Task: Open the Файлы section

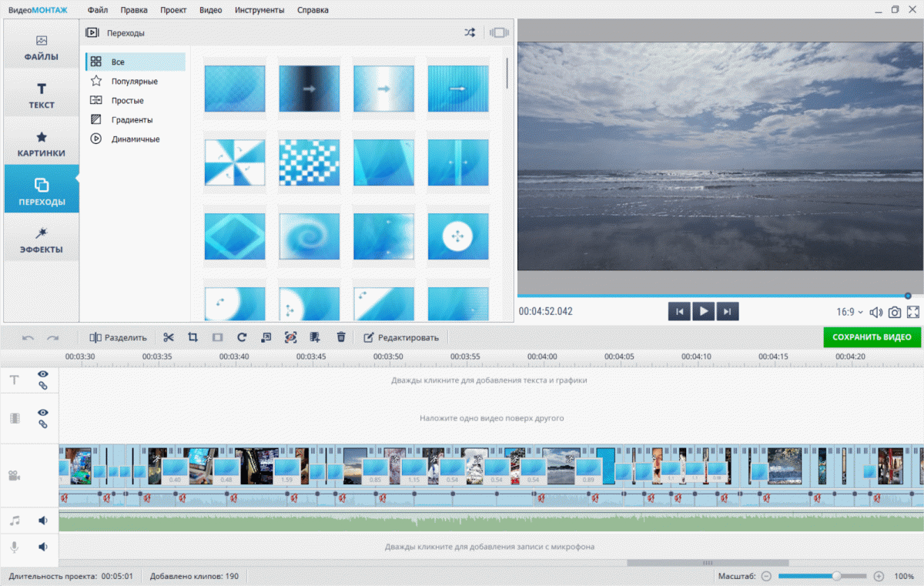Action: 42,47
